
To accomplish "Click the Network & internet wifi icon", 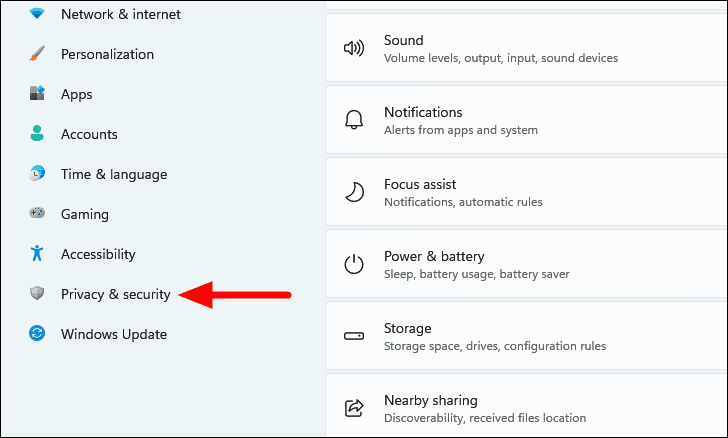I will pos(37,13).
